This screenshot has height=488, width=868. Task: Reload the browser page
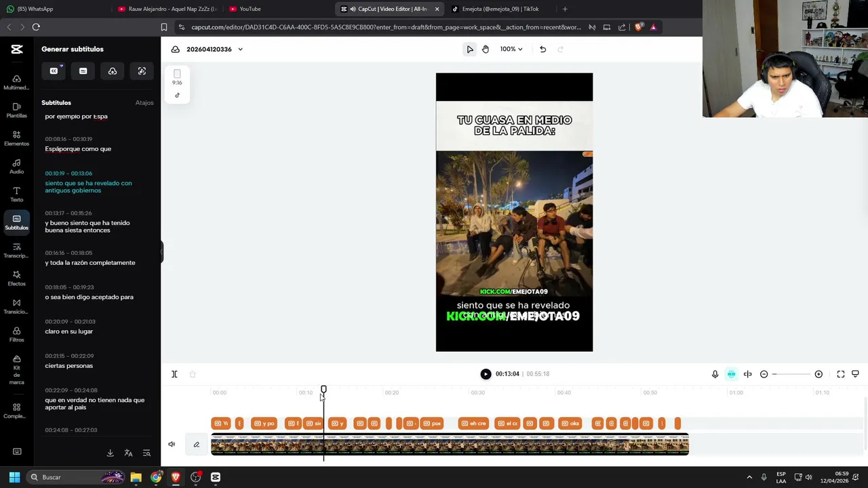pos(36,27)
